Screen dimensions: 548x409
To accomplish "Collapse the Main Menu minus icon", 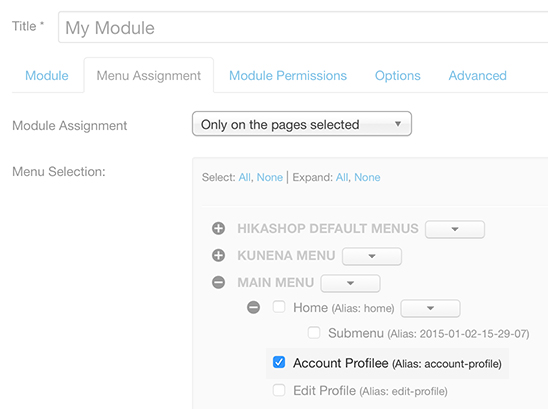I will (218, 282).
